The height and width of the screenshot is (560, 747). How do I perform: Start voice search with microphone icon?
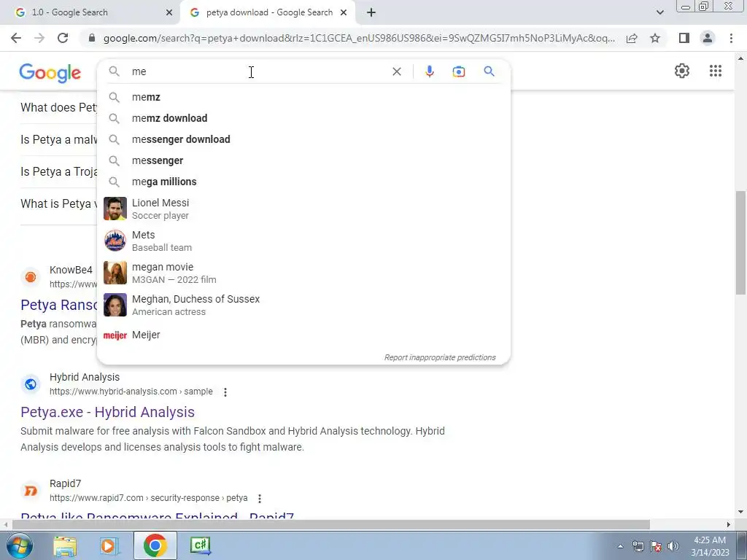(429, 71)
